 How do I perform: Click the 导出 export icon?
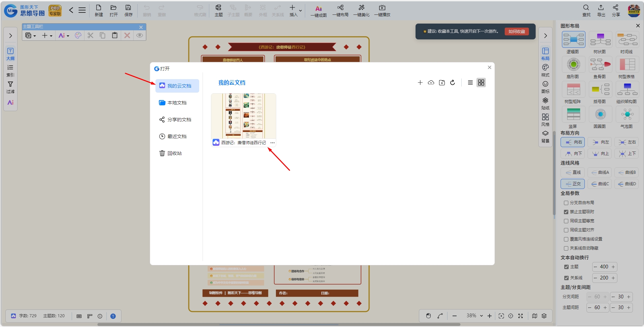tap(601, 10)
